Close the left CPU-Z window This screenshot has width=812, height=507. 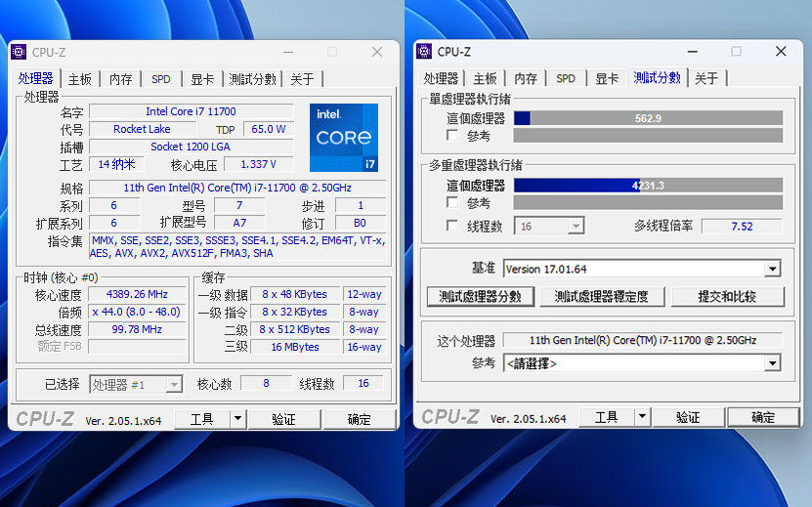pyautogui.click(x=377, y=52)
